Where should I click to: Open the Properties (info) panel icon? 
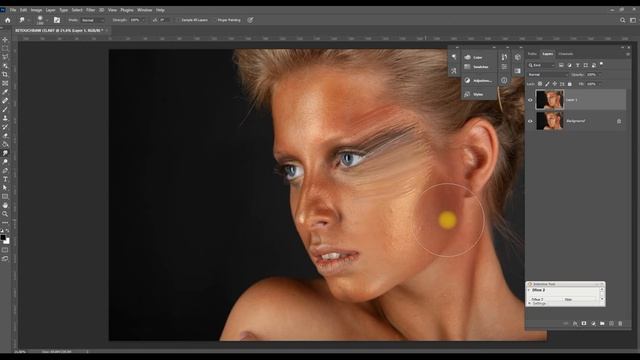[504, 80]
